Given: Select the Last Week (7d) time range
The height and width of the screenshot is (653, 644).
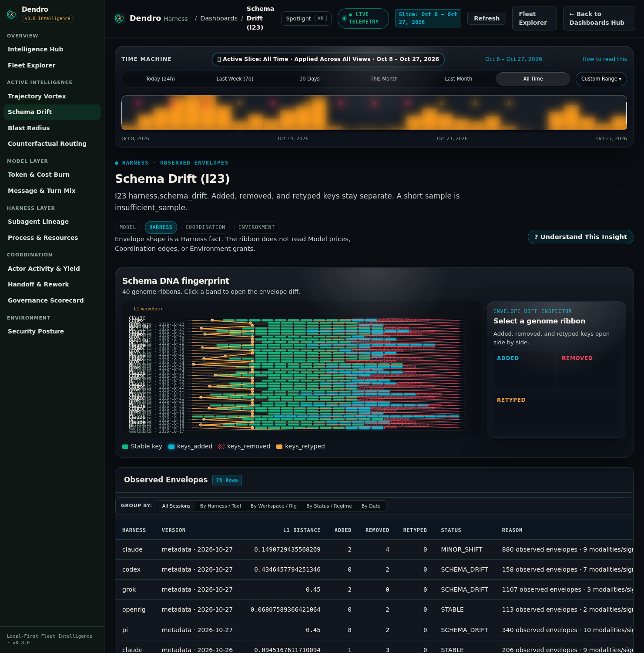Looking at the screenshot, I should coord(235,79).
